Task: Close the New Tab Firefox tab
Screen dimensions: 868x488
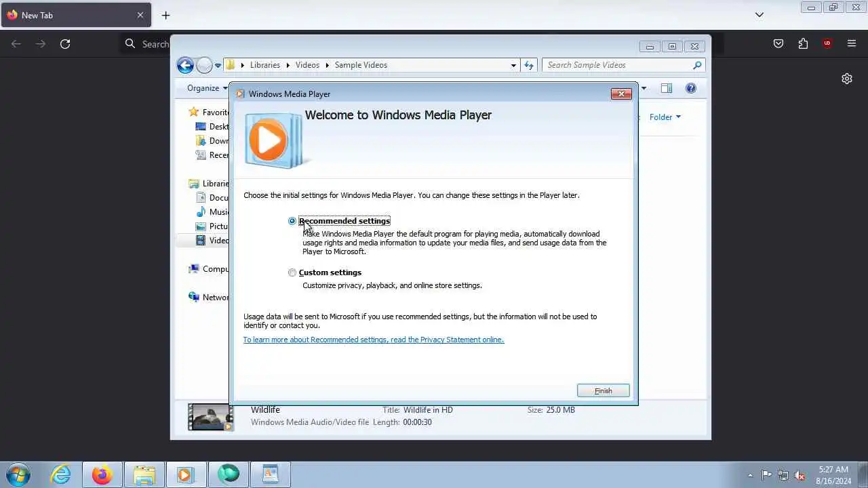Action: 140,15
